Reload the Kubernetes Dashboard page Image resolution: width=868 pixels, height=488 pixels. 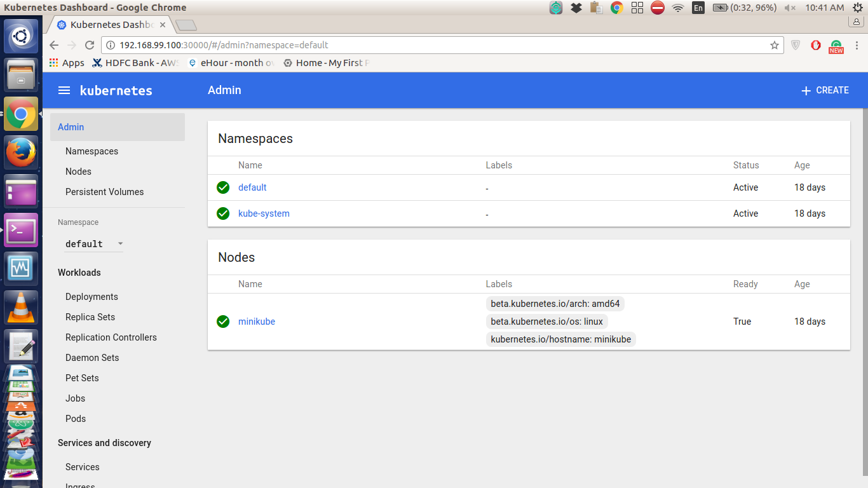pyautogui.click(x=90, y=45)
